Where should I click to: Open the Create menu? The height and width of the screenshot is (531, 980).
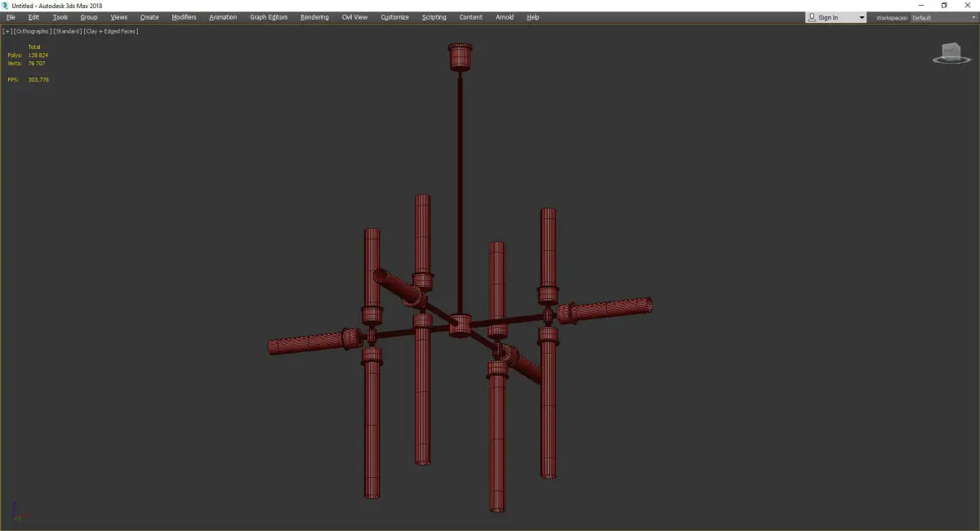click(x=149, y=17)
